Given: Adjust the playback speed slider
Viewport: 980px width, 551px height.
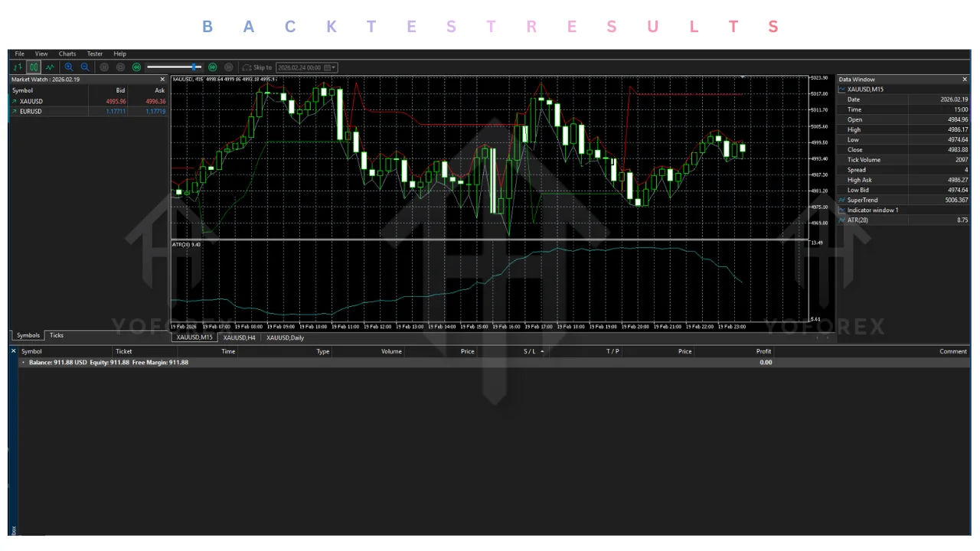Looking at the screenshot, I should (x=195, y=67).
